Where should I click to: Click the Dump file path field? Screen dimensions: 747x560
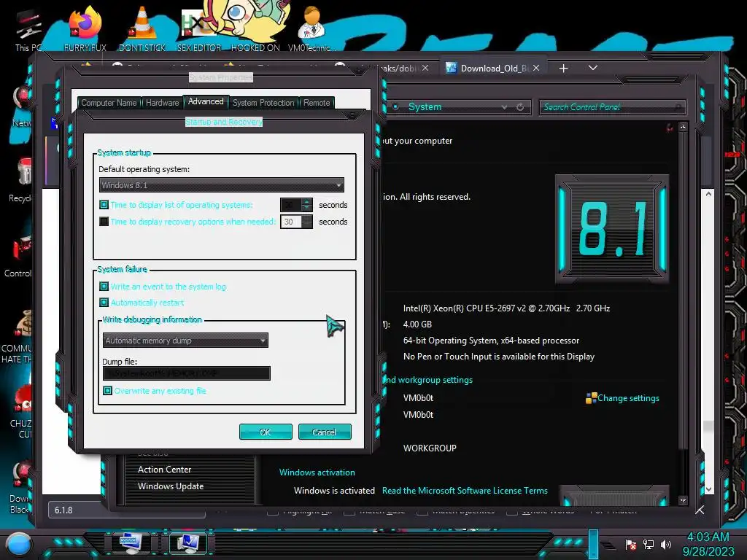[x=186, y=373]
